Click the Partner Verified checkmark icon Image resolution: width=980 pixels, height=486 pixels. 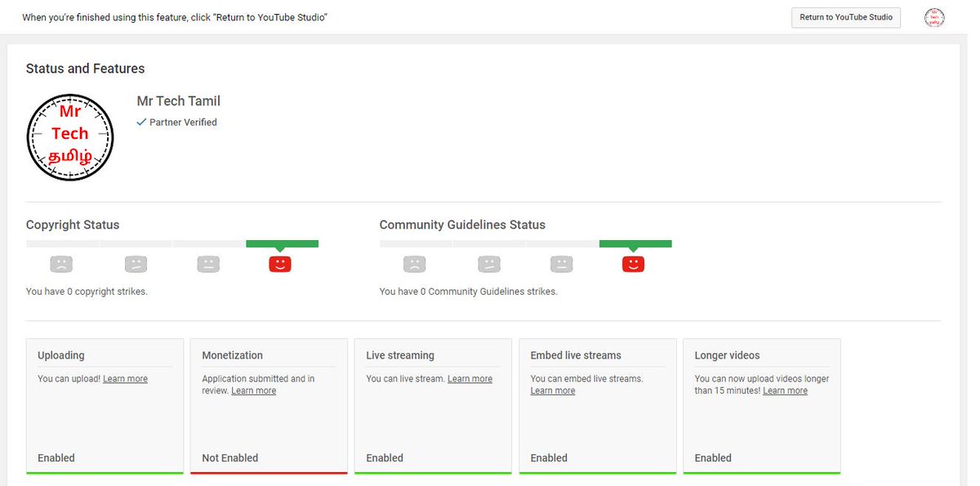pyautogui.click(x=141, y=122)
